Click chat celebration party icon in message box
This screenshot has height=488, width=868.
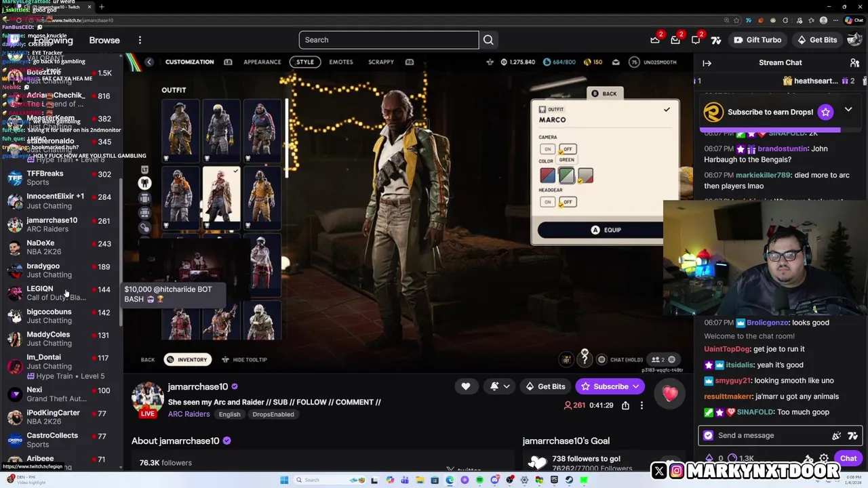836,436
